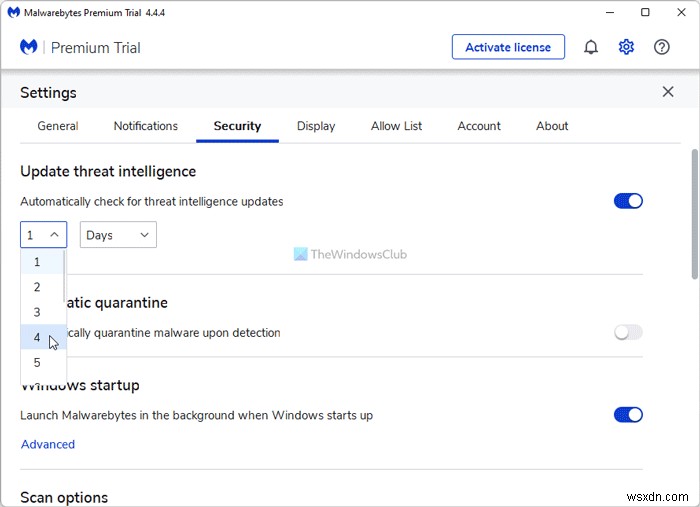Click the settings page vertical scrollbar
The image size is (700, 507).
pos(695,214)
